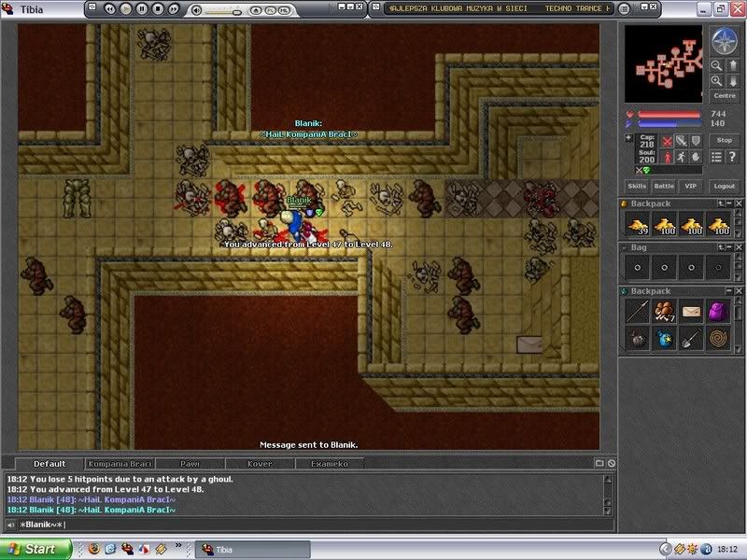Select defensive fighting mode shield
The width and height of the screenshot is (747, 560).
[696, 141]
